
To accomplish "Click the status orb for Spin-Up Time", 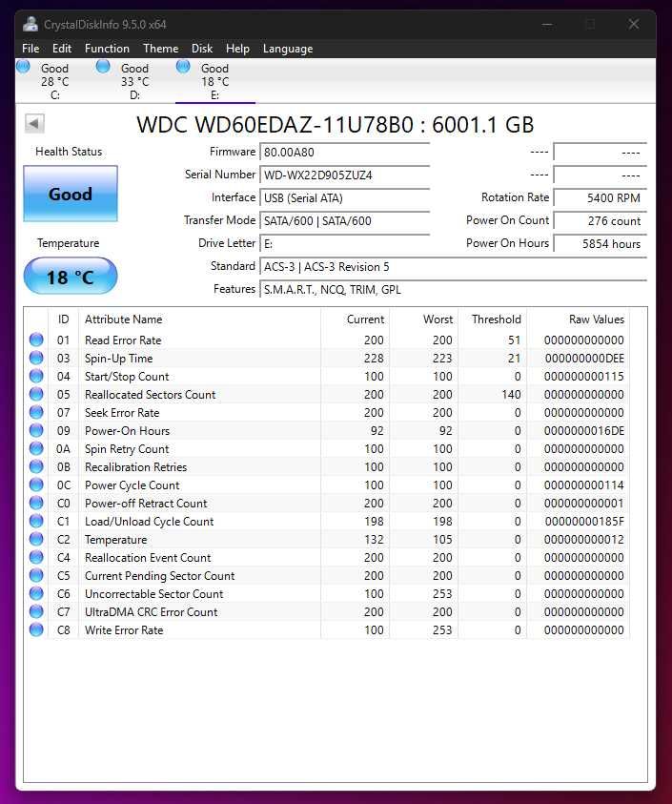I will [x=36, y=358].
